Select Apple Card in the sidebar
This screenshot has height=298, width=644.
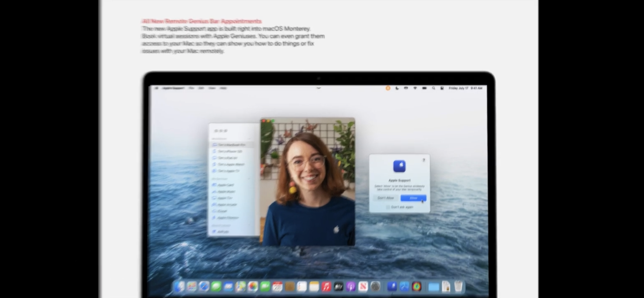point(232,185)
